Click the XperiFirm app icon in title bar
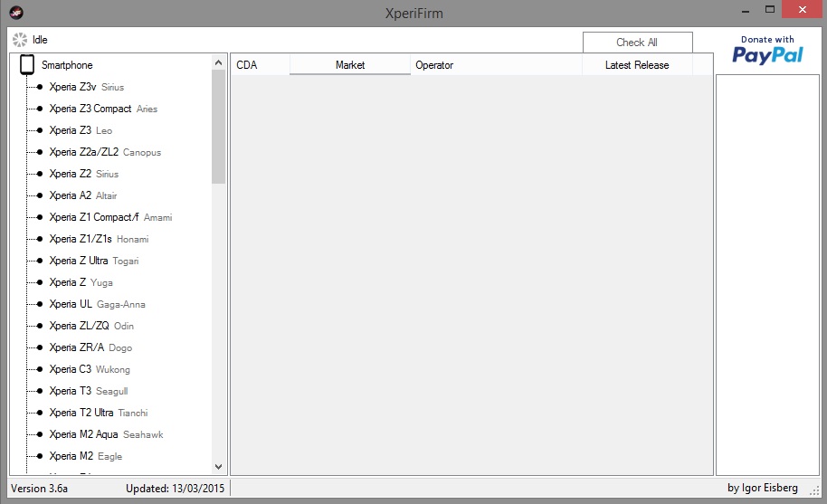The image size is (827, 504). 16,12
